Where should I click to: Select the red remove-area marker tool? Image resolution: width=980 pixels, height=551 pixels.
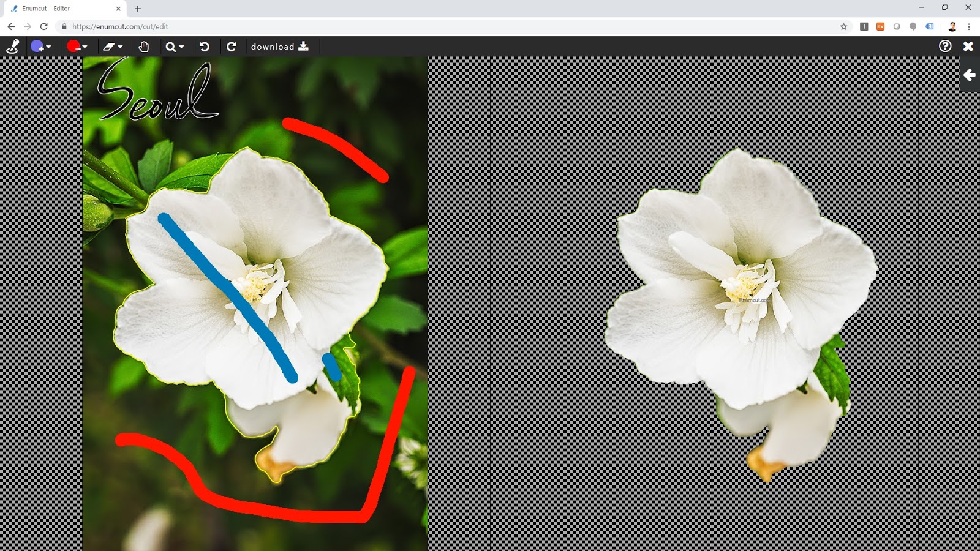coord(73,46)
